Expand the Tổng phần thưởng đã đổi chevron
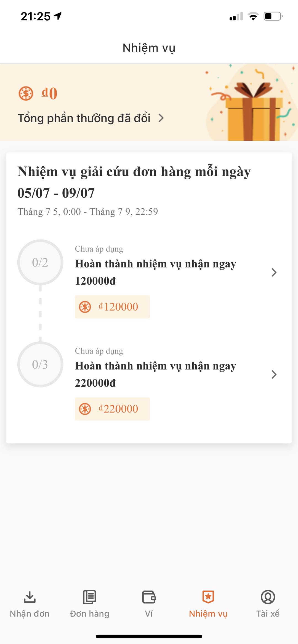The width and height of the screenshot is (298, 644). [161, 118]
